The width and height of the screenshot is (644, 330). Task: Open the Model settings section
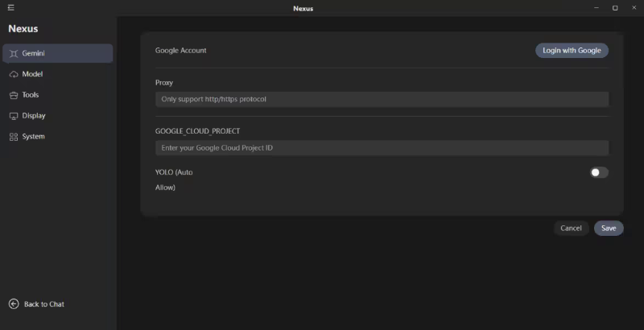32,74
